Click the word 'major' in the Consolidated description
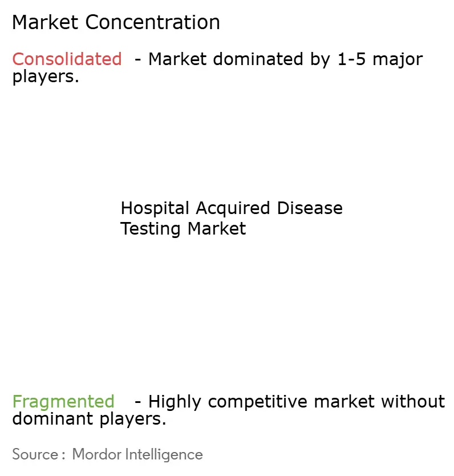The height and width of the screenshot is (476, 454). pyautogui.click(x=398, y=60)
